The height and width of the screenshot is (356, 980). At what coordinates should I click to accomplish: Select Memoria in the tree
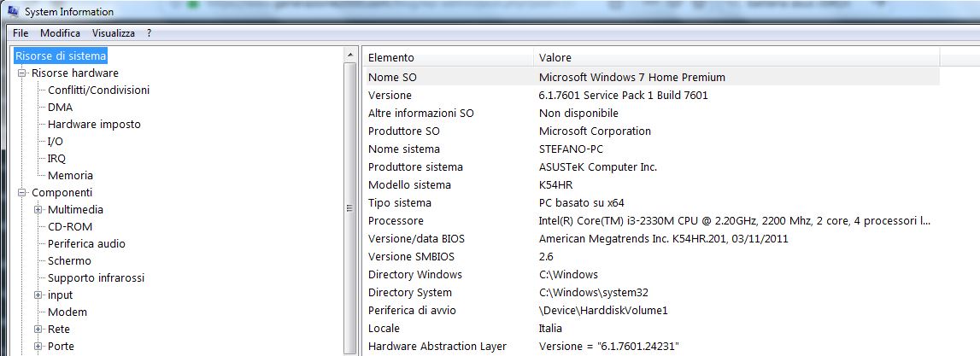[70, 176]
